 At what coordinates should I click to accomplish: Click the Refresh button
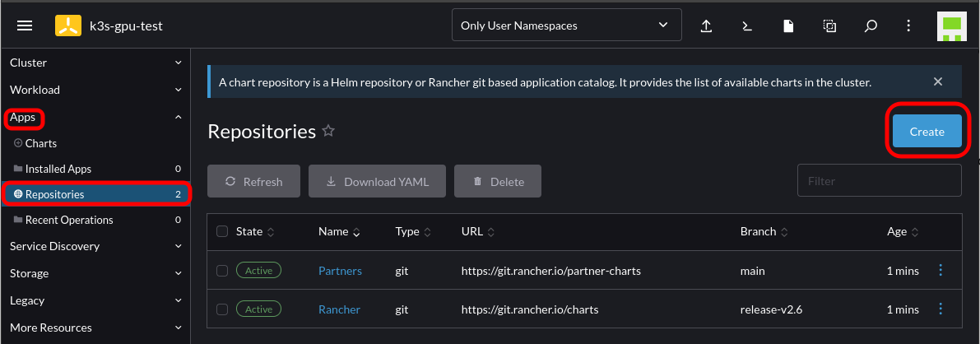253,181
